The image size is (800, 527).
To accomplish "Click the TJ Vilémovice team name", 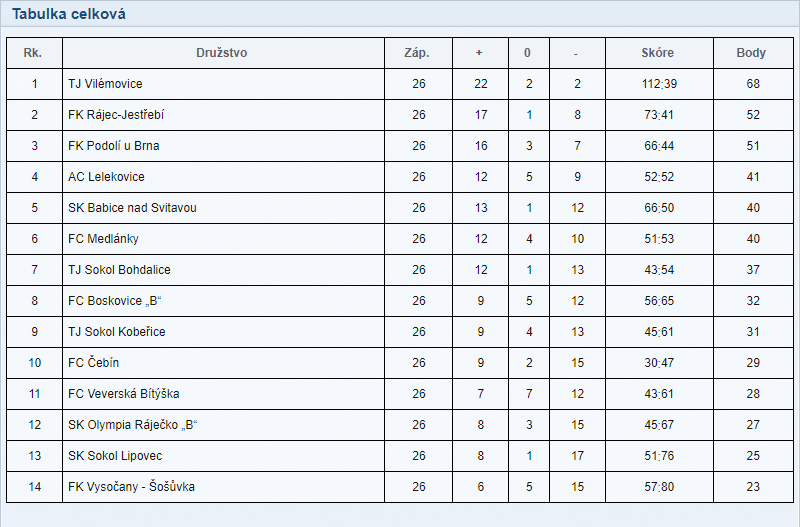I will point(105,84).
